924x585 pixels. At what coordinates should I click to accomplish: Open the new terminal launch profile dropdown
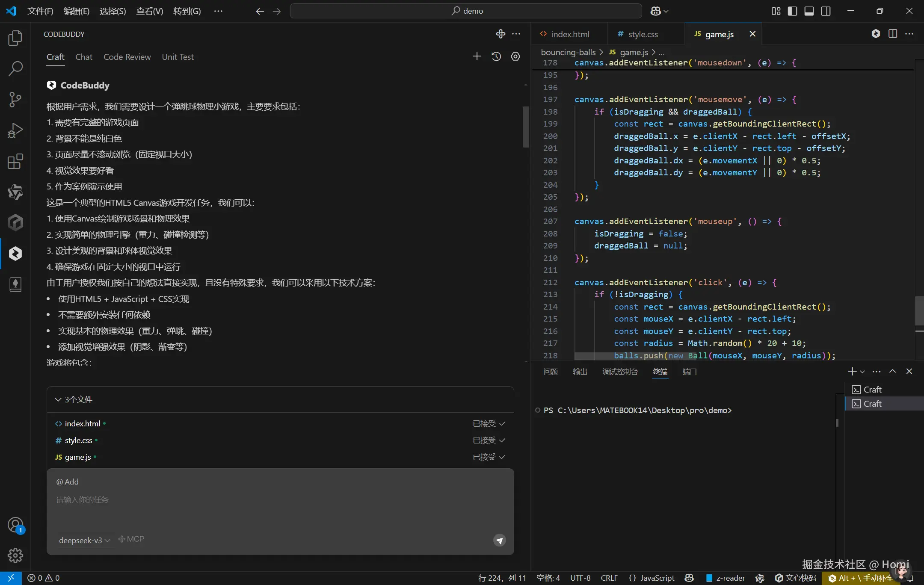coord(862,372)
